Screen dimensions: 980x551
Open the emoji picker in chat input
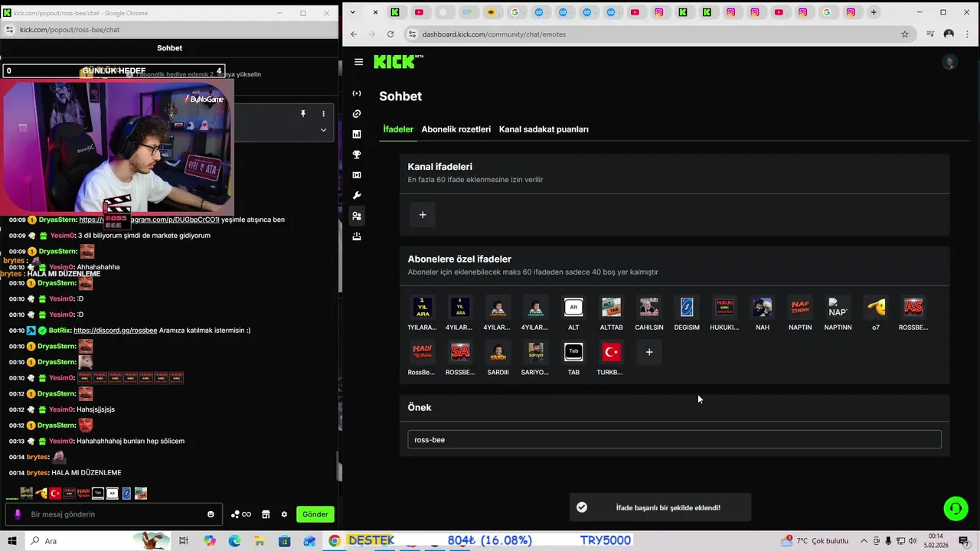click(x=211, y=514)
